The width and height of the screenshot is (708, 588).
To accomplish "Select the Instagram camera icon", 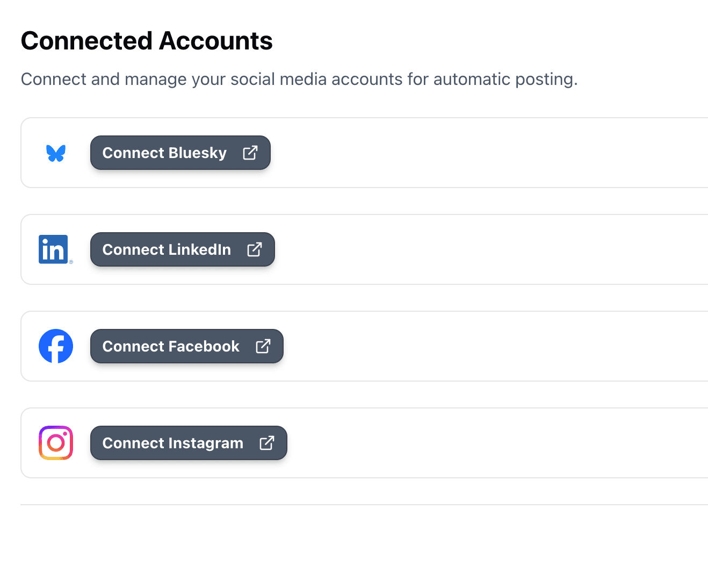I will [56, 443].
